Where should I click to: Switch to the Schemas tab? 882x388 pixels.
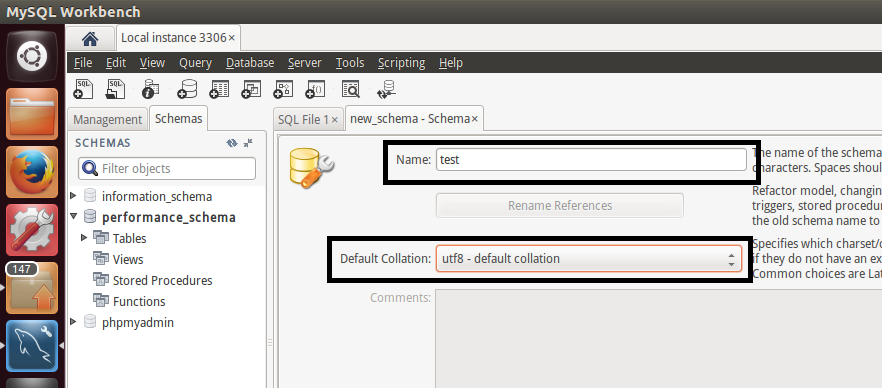pyautogui.click(x=178, y=118)
